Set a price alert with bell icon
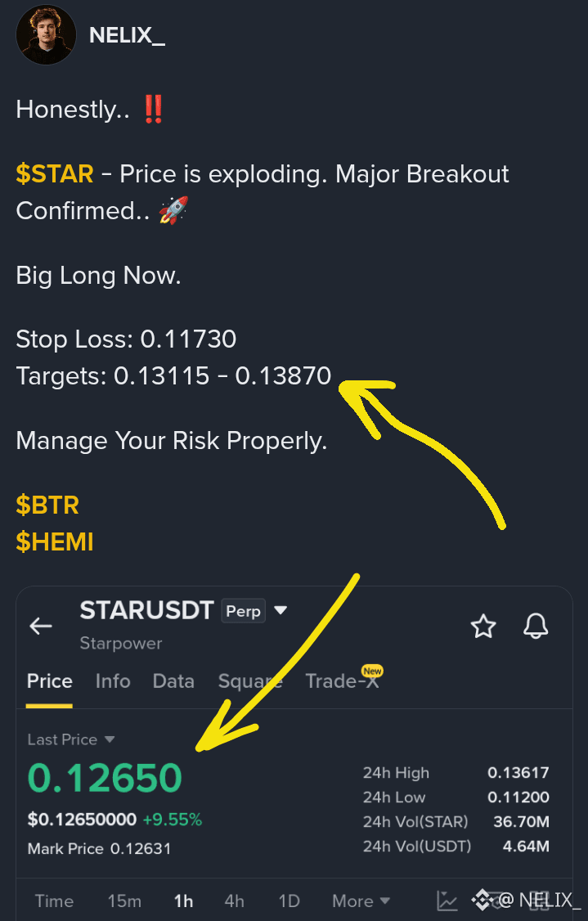Image resolution: width=588 pixels, height=921 pixels. 536,627
